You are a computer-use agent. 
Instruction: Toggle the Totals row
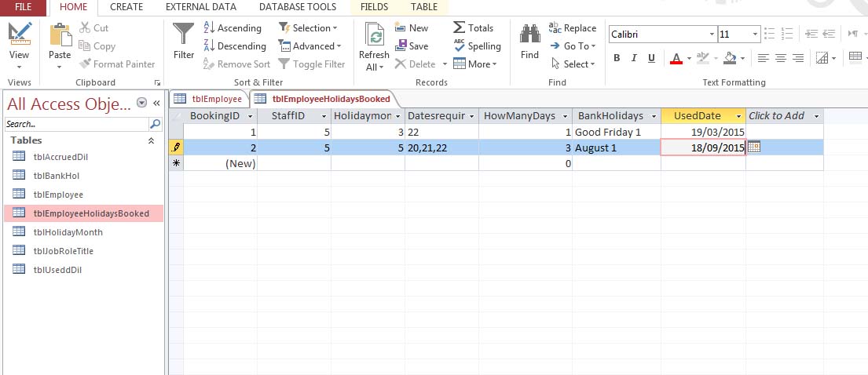(474, 27)
